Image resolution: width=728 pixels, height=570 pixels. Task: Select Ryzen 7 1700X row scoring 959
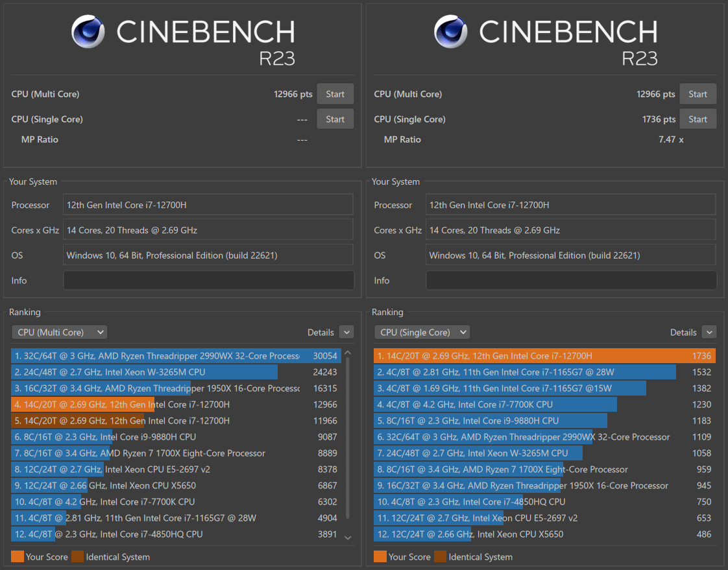coord(544,469)
